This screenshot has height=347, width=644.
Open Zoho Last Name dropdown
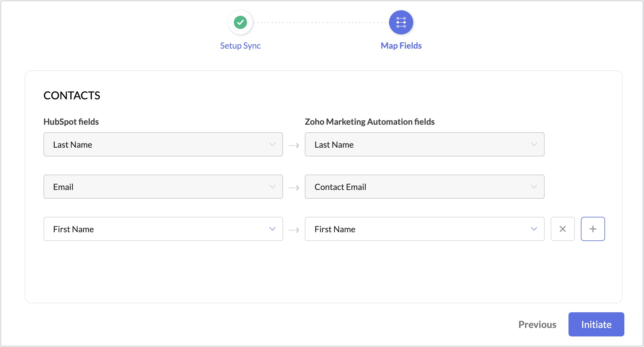tap(424, 144)
